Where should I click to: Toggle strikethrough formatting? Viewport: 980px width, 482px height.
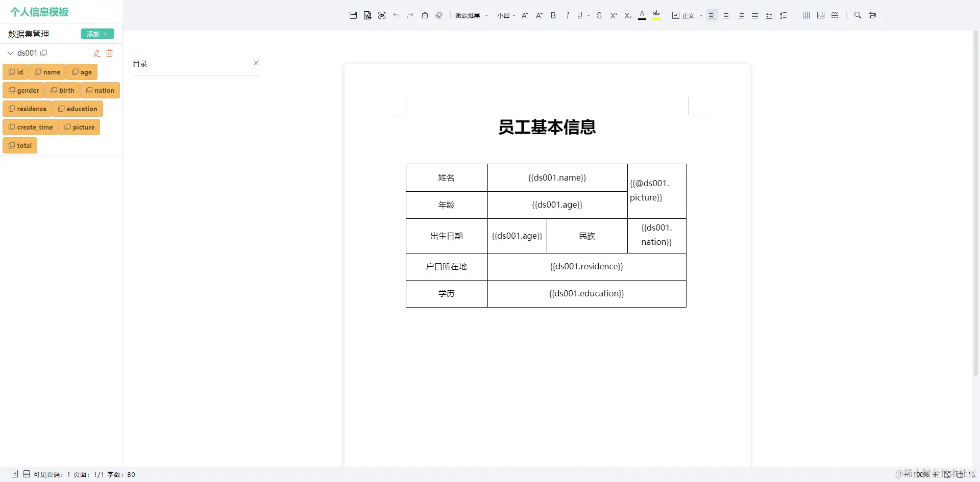pyautogui.click(x=599, y=15)
